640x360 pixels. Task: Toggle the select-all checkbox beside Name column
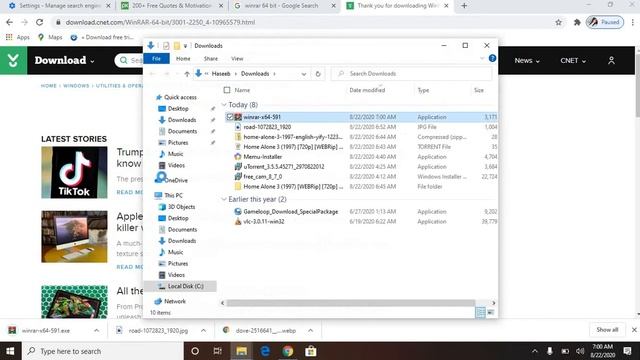[x=227, y=90]
